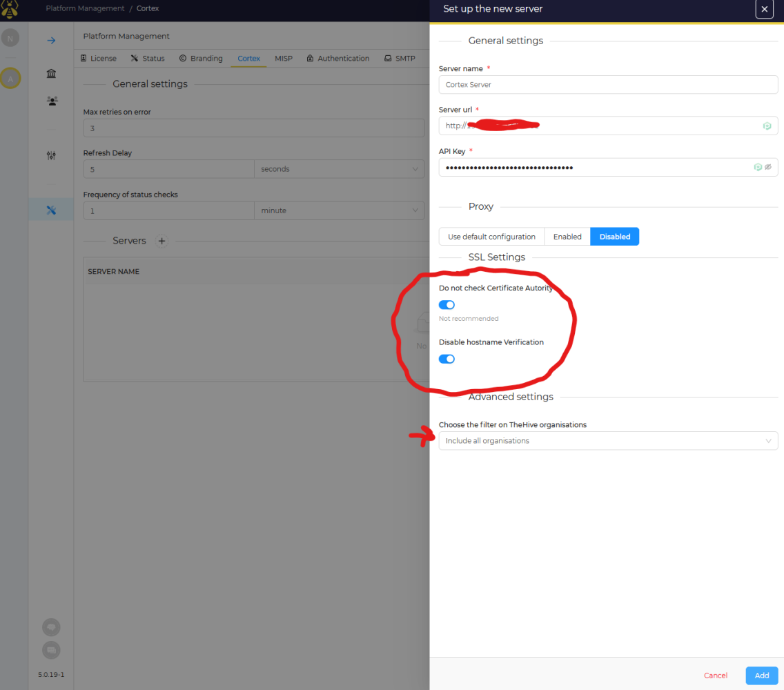Click the Add button to save server
Screen dimensions: 784x690
[x=761, y=676]
